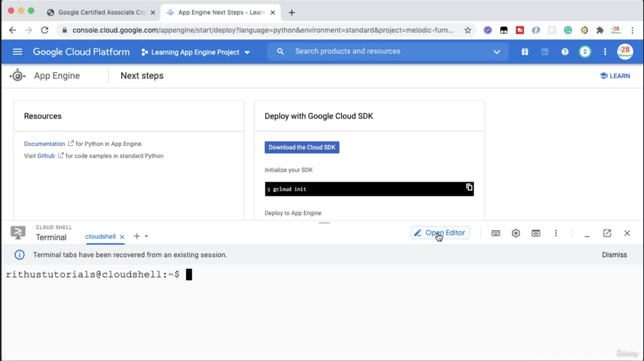644x361 pixels.
Task: Expand the search bar dropdown chevron
Action: [x=497, y=52]
